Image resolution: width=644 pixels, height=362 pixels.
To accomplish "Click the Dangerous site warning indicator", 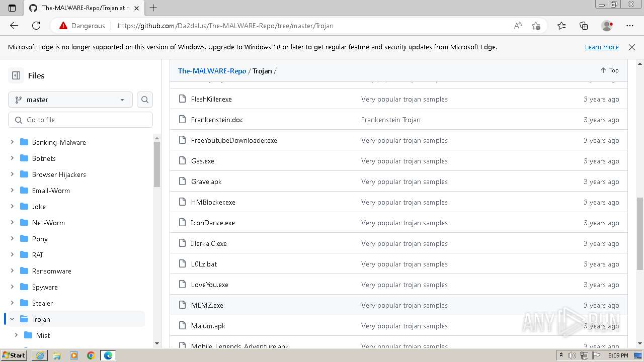I will (83, 26).
